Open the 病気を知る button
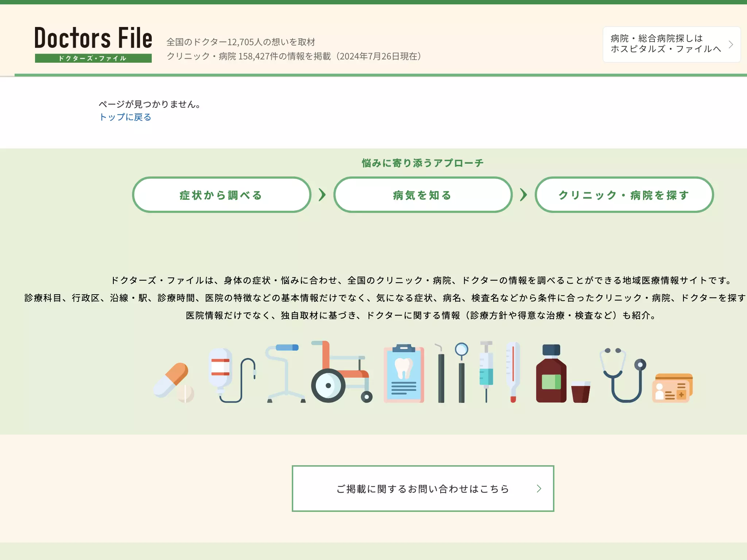The width and height of the screenshot is (747, 560). click(x=423, y=195)
